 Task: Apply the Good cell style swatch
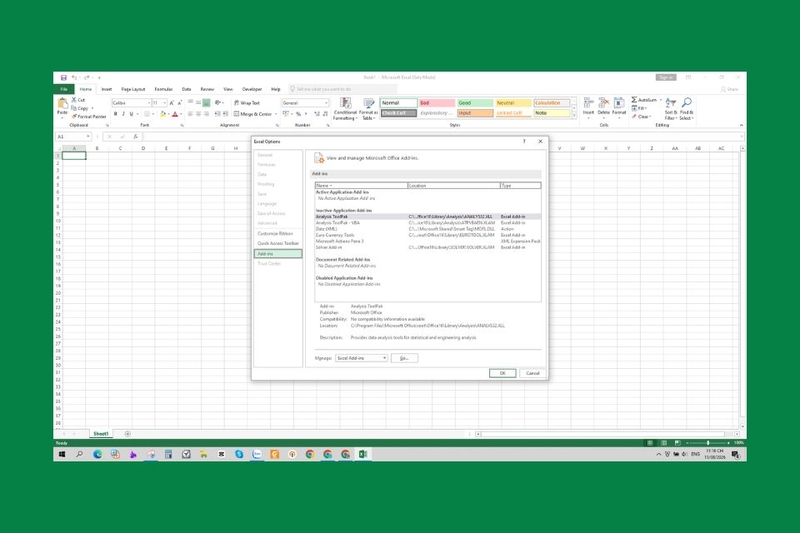point(475,103)
